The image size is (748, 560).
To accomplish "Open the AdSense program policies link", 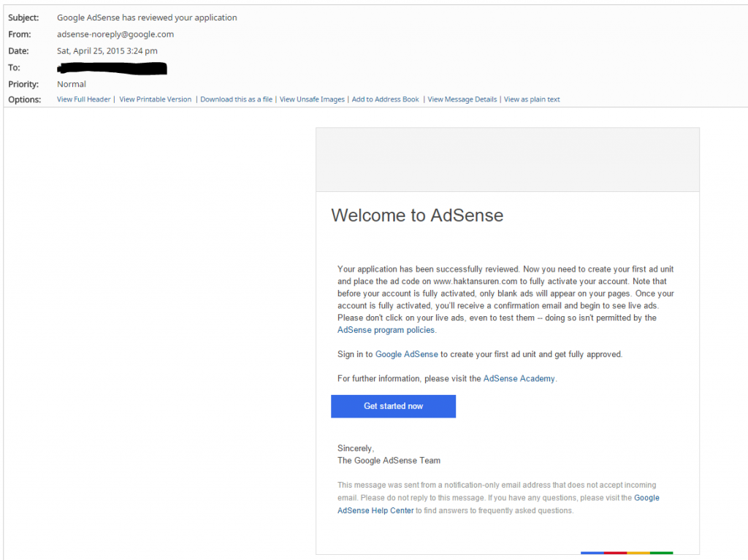I will 386,330.
